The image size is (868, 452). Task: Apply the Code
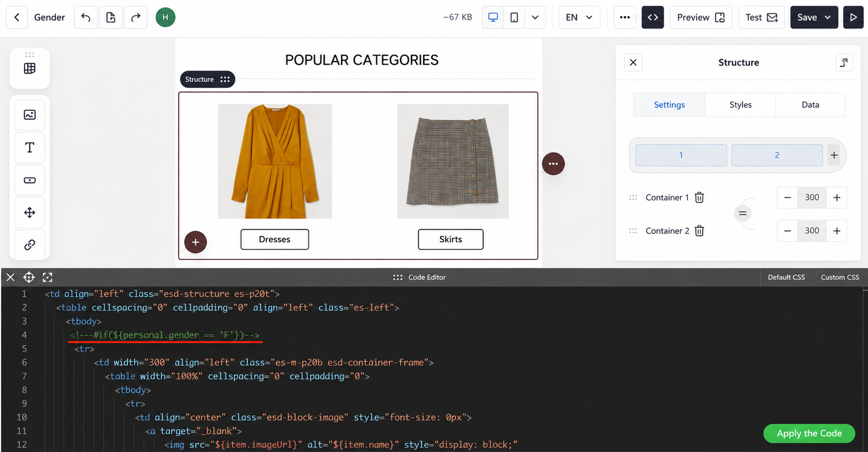pos(809,434)
